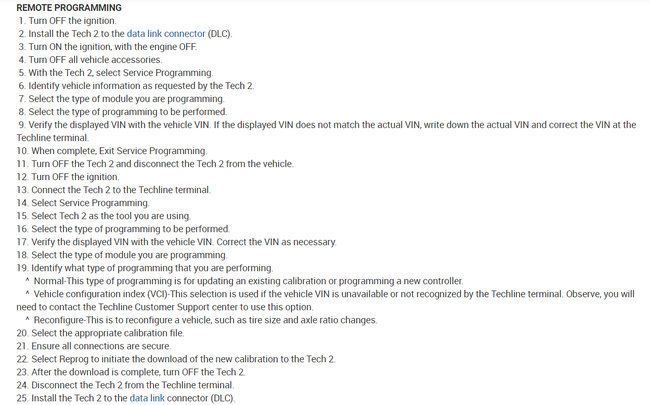Click step 11 about disconnecting the Tech 2
Screen dimensions: 650x405
point(155,163)
